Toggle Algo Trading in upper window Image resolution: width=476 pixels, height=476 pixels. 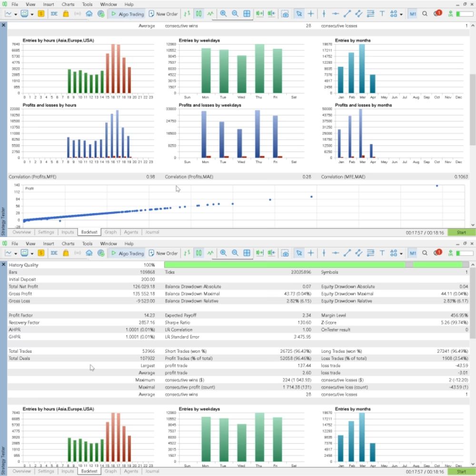(x=127, y=14)
